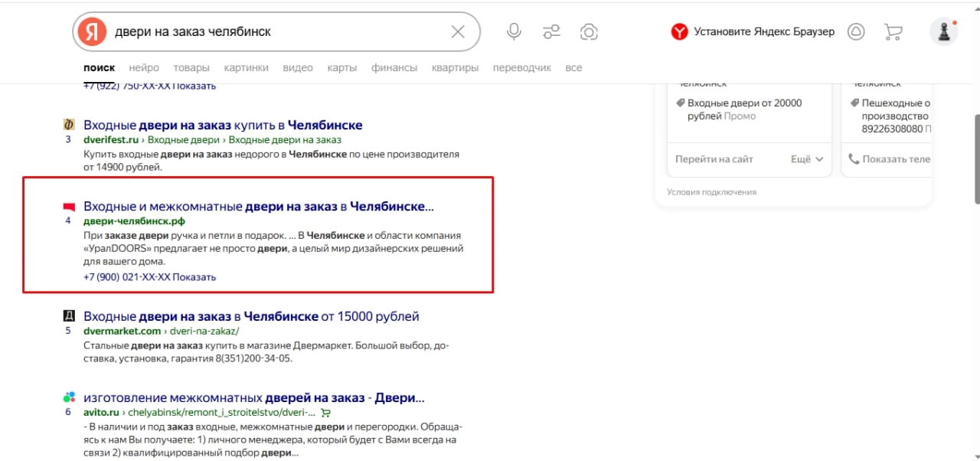The height and width of the screenshot is (461, 980).
Task: Open the shopping cart icon
Action: (893, 31)
